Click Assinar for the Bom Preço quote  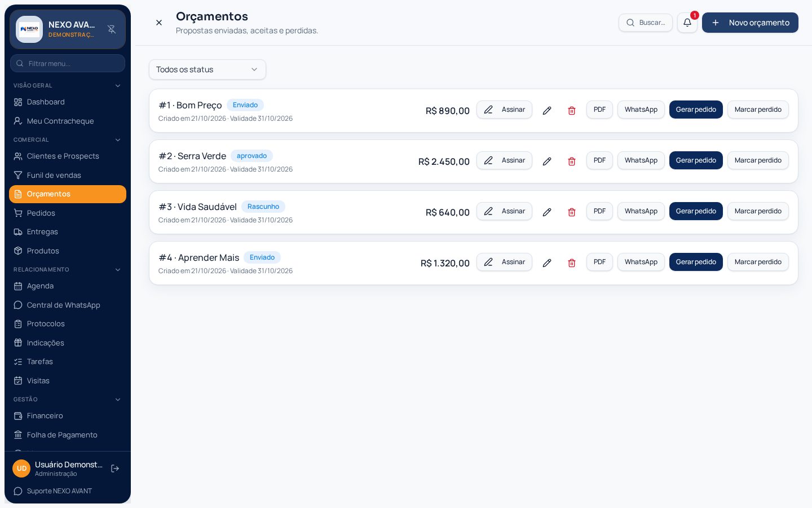tap(504, 110)
